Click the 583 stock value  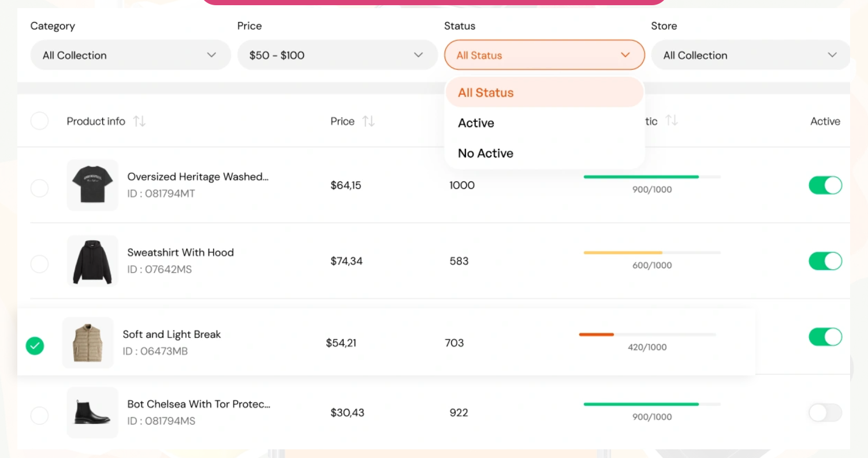(459, 261)
